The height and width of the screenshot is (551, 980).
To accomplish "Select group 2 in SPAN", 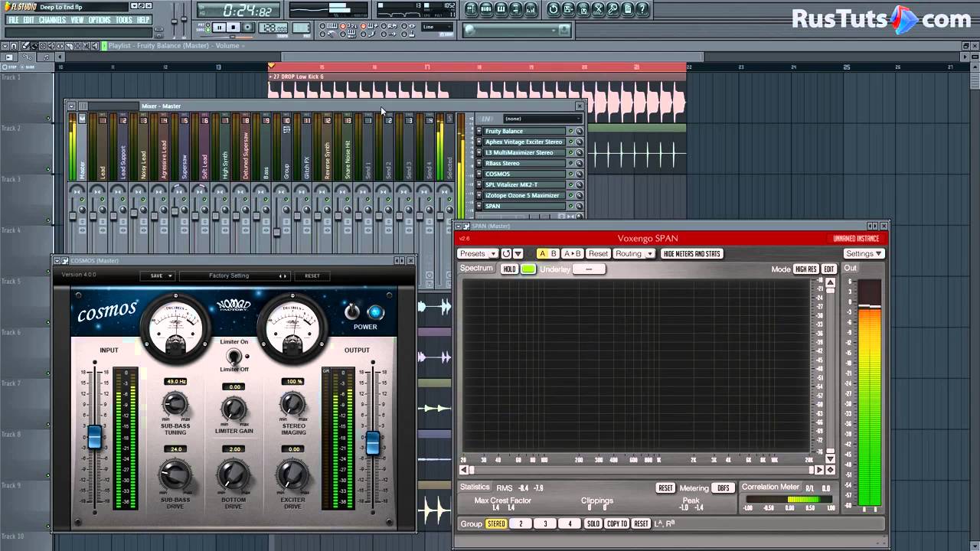I will click(521, 523).
